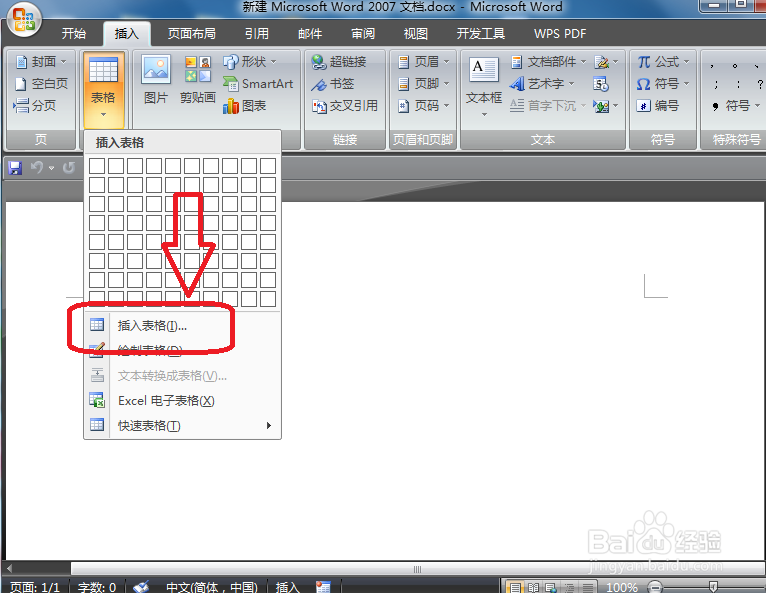Click 中文(简体，中国) language indicator
766x593 pixels.
coord(212,587)
